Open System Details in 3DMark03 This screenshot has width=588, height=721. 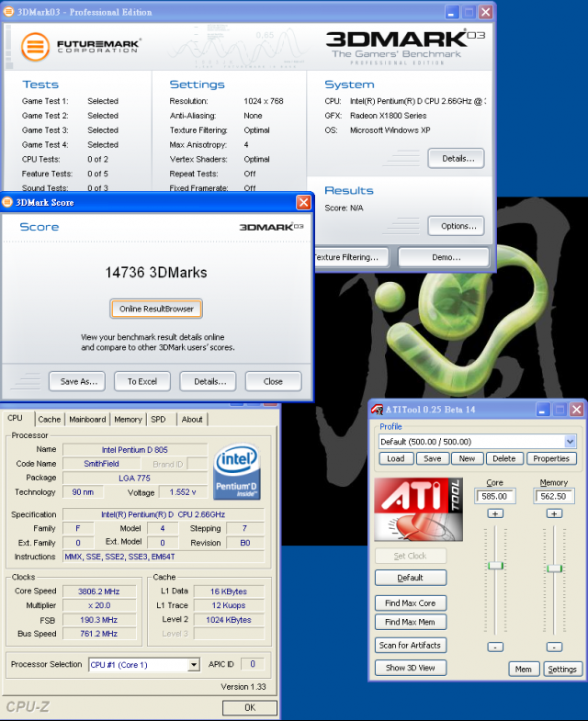pos(456,158)
